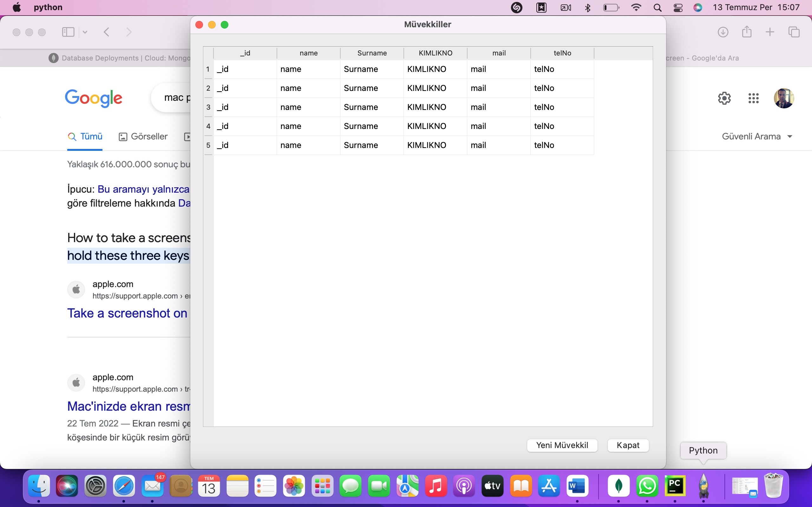Image resolution: width=812 pixels, height=507 pixels.
Task: Select the mail cell in row 2
Action: click(x=498, y=88)
